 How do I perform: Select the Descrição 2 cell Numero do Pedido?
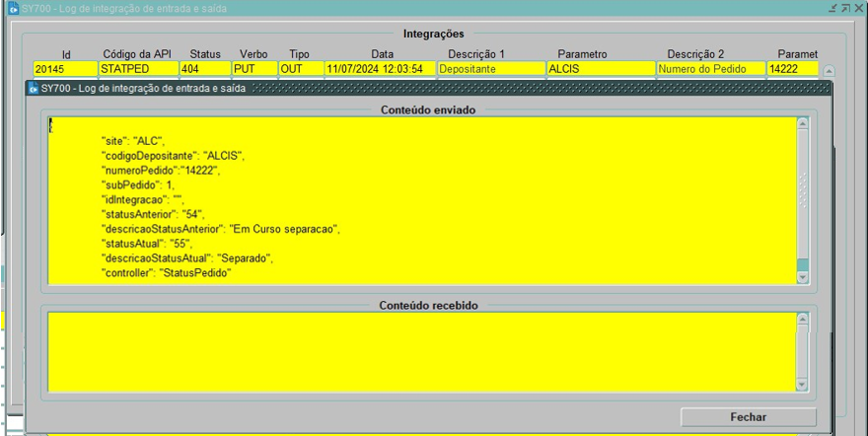point(711,69)
